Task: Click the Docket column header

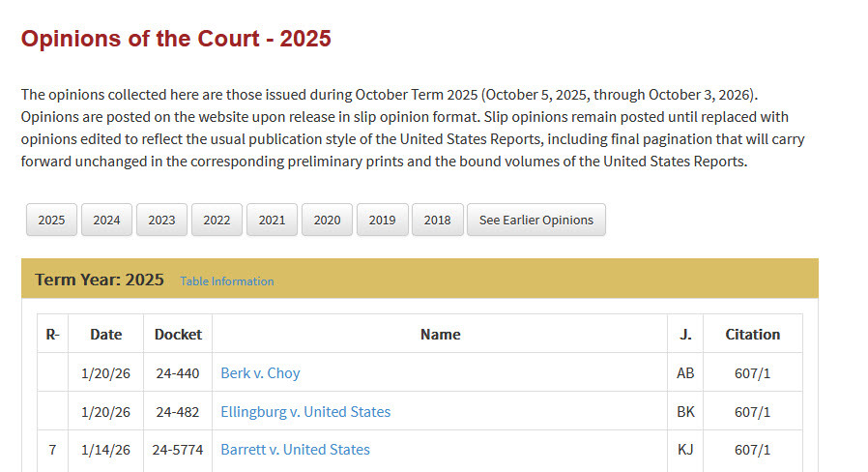Action: tap(178, 334)
